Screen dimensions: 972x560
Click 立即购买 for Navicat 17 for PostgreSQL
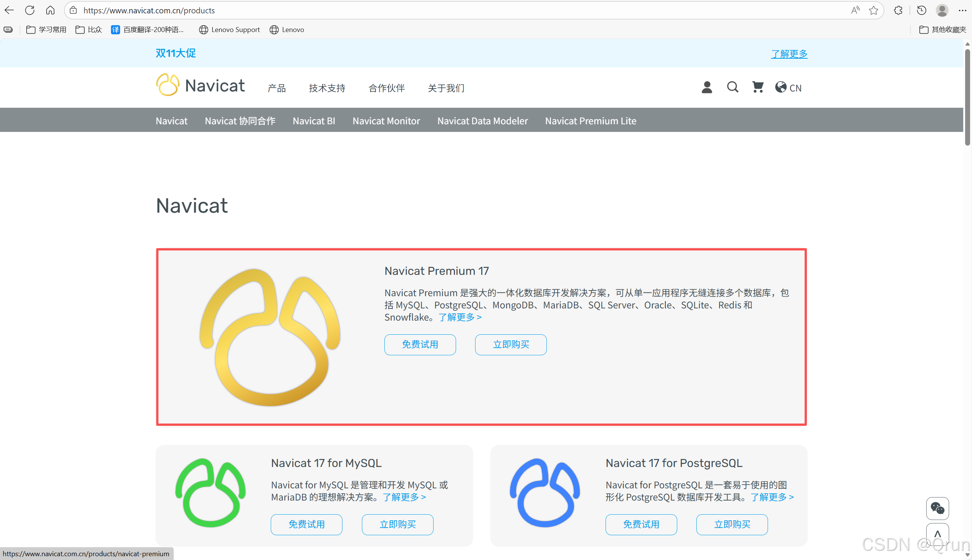click(x=732, y=525)
